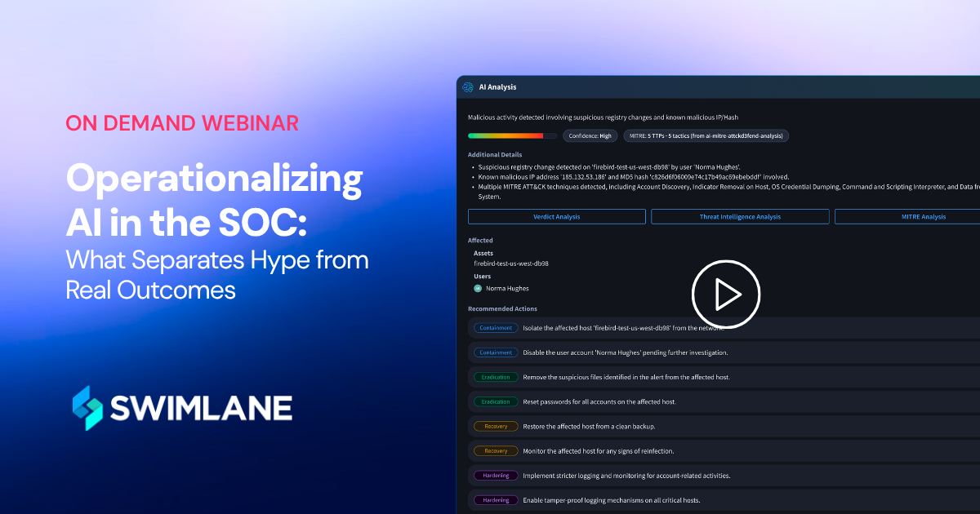Click the AI Analysis panel title
The image size is (980, 514).
(497, 87)
